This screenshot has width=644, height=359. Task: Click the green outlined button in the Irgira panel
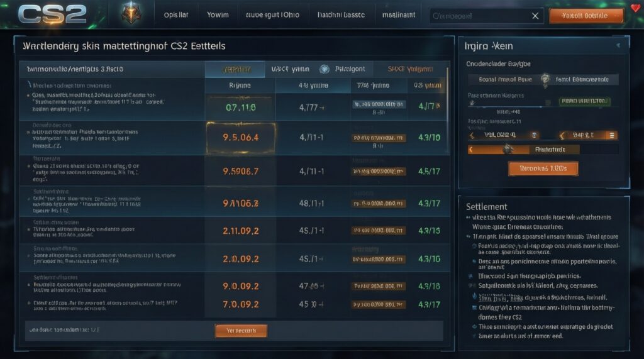pyautogui.click(x=584, y=101)
